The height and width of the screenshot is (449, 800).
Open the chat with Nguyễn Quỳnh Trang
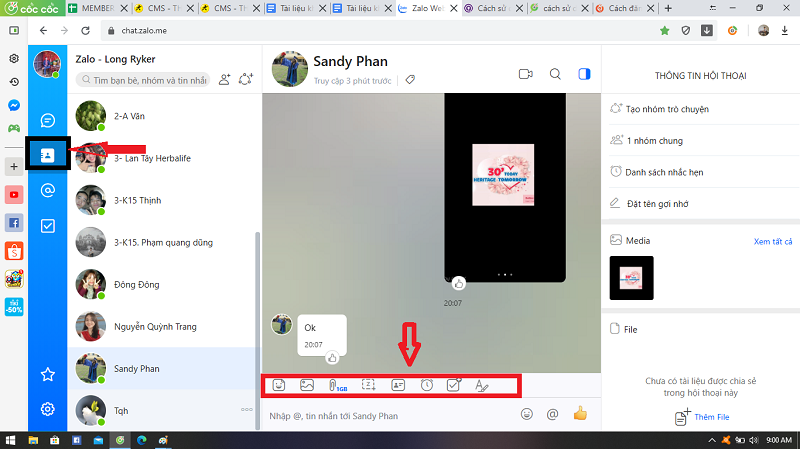pos(163,327)
